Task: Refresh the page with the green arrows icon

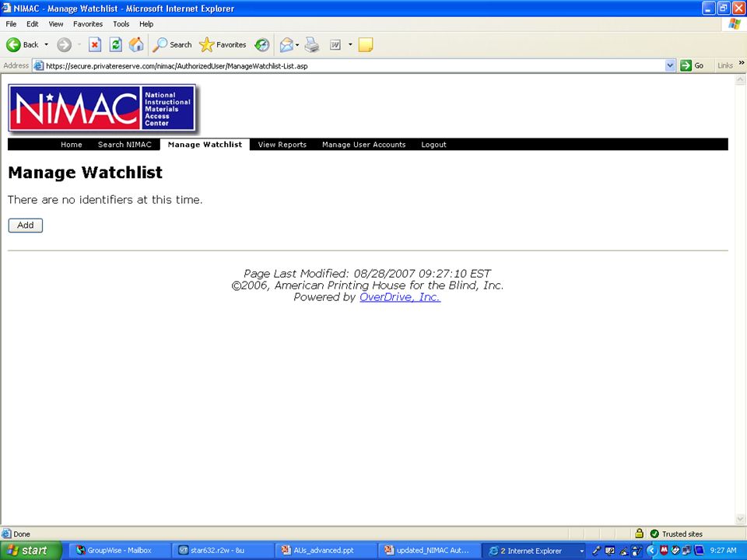Action: click(x=116, y=45)
